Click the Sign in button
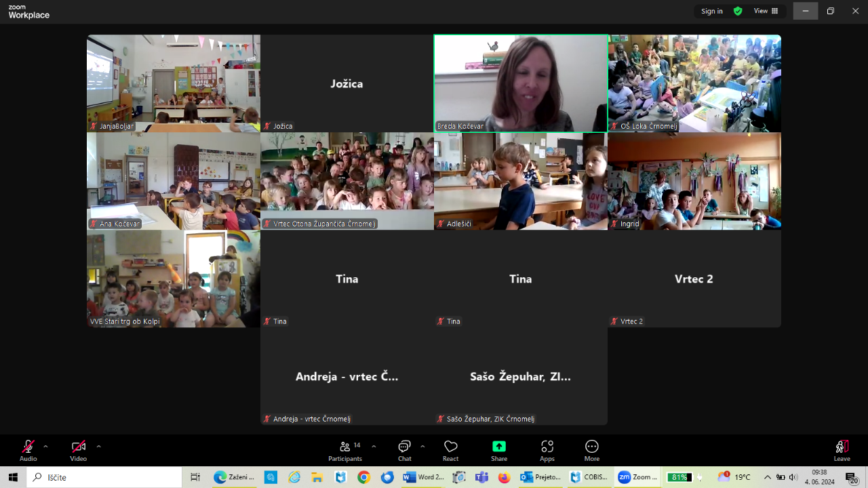Viewport: 868px width, 488px height. click(712, 11)
